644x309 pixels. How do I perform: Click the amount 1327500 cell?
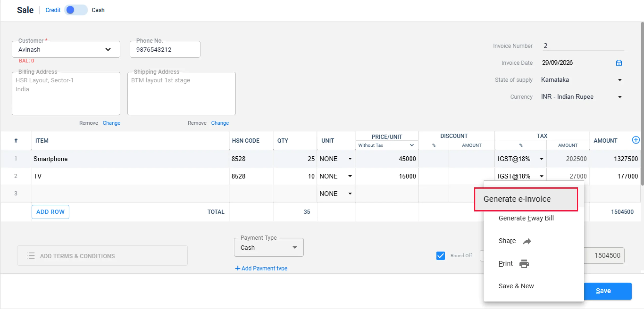(615, 159)
